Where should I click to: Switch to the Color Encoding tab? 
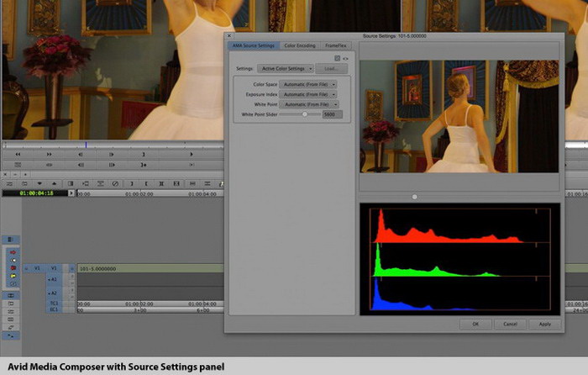coord(300,45)
